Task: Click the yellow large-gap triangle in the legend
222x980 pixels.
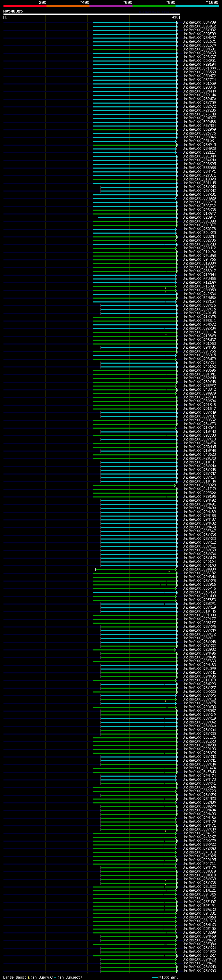Action: 28,977
